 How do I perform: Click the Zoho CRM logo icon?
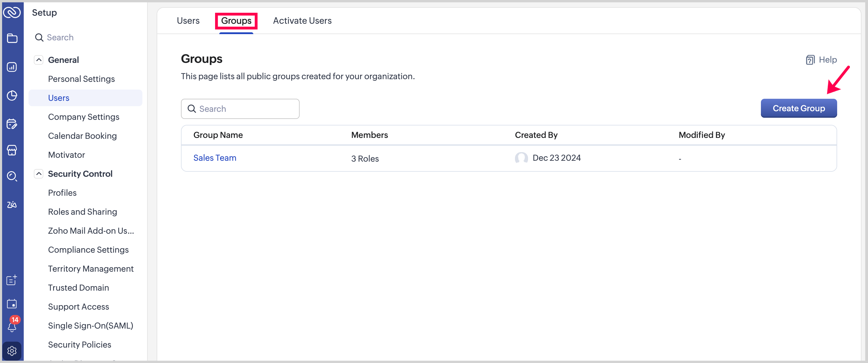[12, 12]
